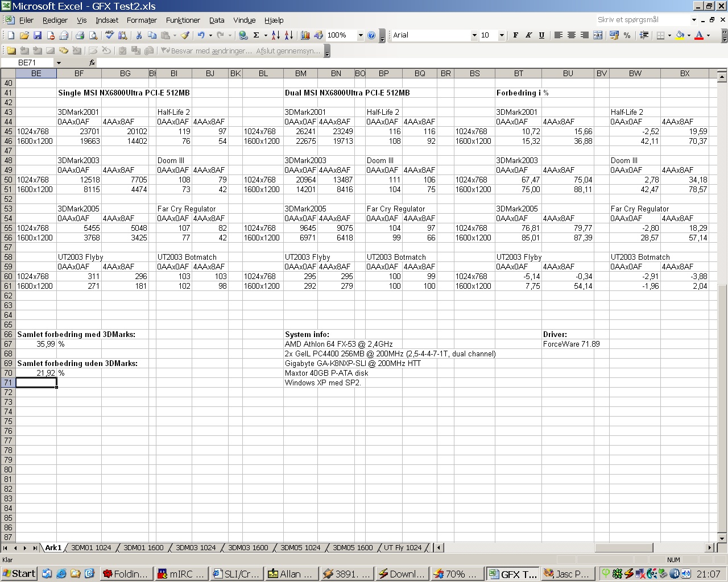
Task: Expand the Name Box dropdown arrow
Action: pyautogui.click(x=59, y=63)
